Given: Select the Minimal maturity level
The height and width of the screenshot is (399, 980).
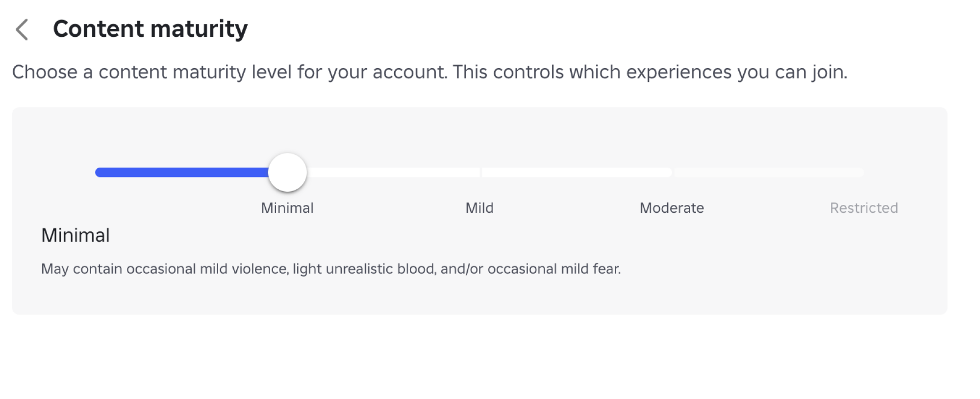Looking at the screenshot, I should coord(287,172).
